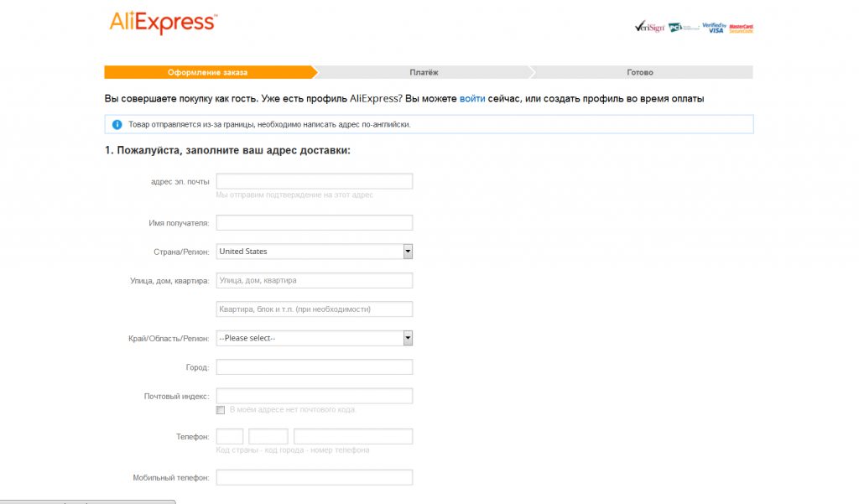Open the Страна/Регион country dropdown
Viewport: 859px width, 504px height.
pos(314,252)
